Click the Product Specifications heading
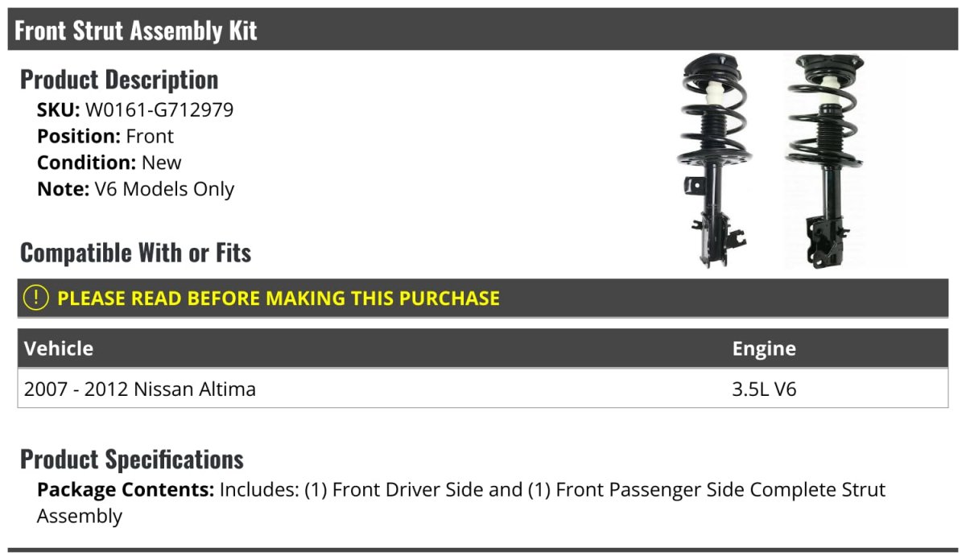Viewport: 966px width, 560px height. pos(132,459)
